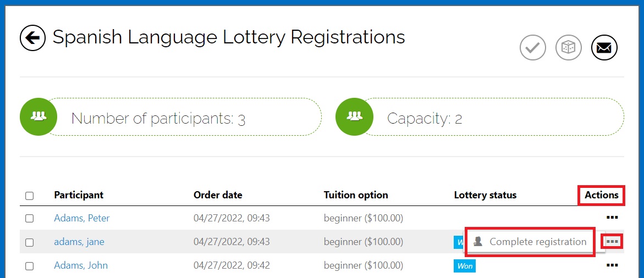
Task: Open Adams, Peter participant link
Action: pyautogui.click(x=82, y=218)
